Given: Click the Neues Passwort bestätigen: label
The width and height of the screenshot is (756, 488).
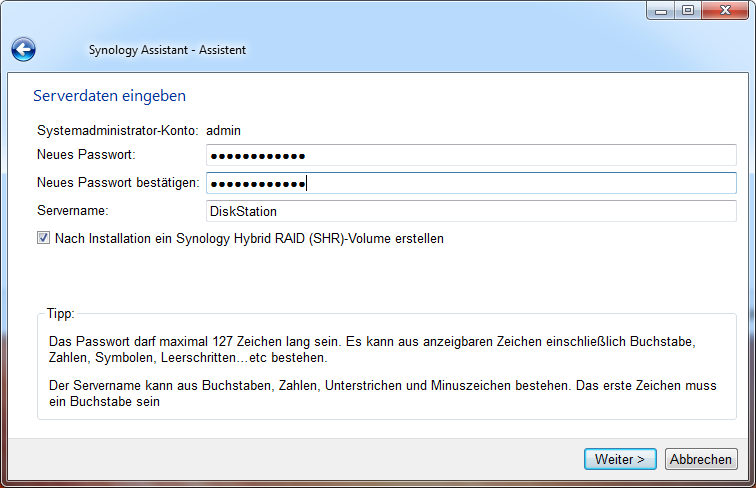Looking at the screenshot, I should click(118, 183).
